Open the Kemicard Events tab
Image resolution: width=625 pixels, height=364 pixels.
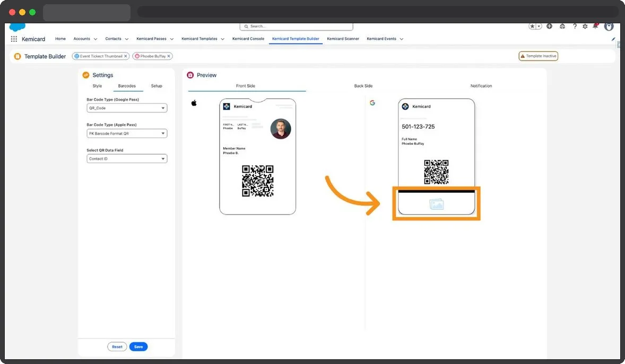click(381, 39)
